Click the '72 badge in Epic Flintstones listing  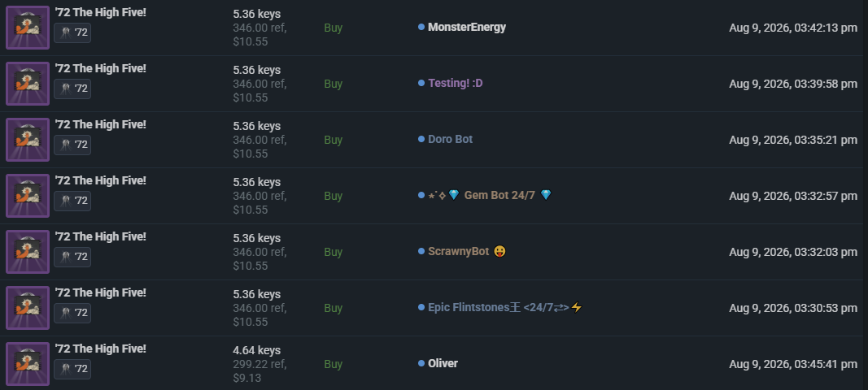click(72, 313)
